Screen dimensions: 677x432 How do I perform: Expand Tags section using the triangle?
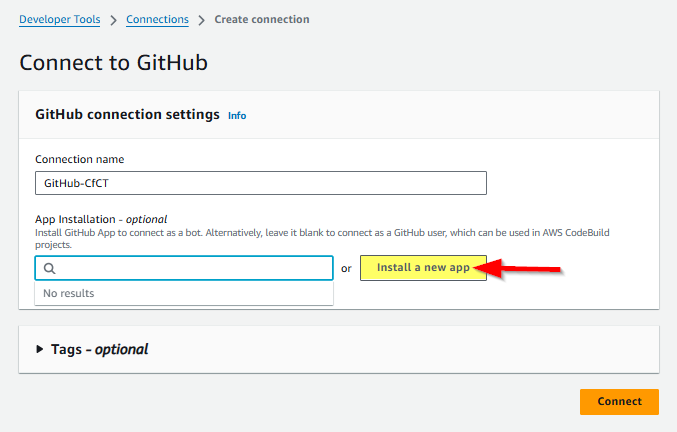[x=40, y=350]
